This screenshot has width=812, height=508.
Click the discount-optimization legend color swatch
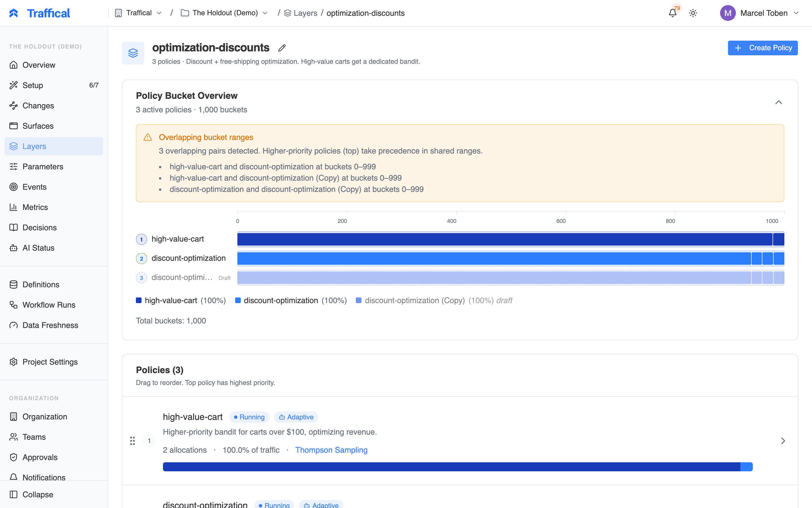point(238,300)
